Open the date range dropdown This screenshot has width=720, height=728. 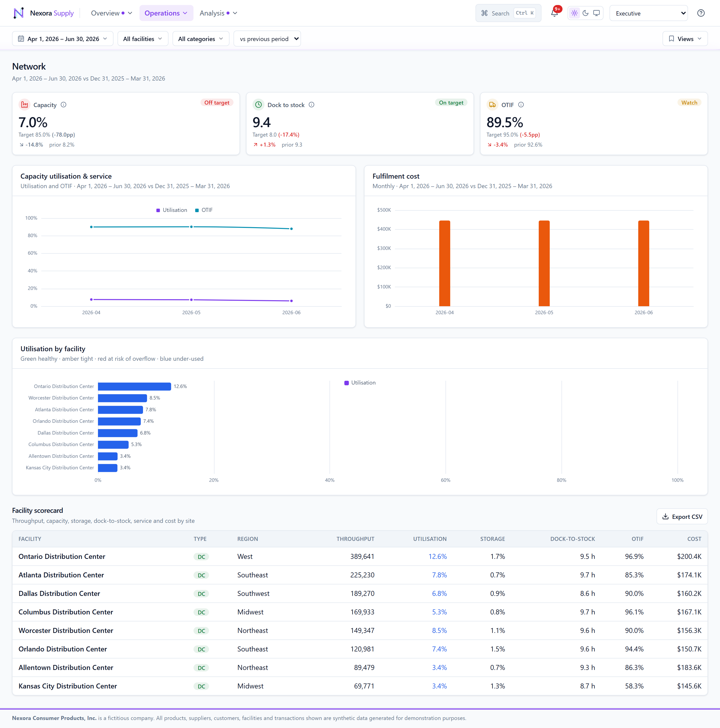(63, 39)
